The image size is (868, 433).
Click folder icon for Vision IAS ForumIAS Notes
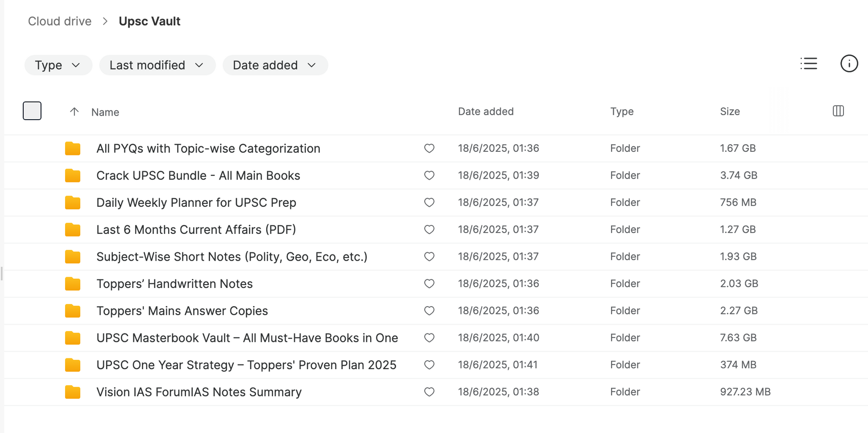(73, 392)
